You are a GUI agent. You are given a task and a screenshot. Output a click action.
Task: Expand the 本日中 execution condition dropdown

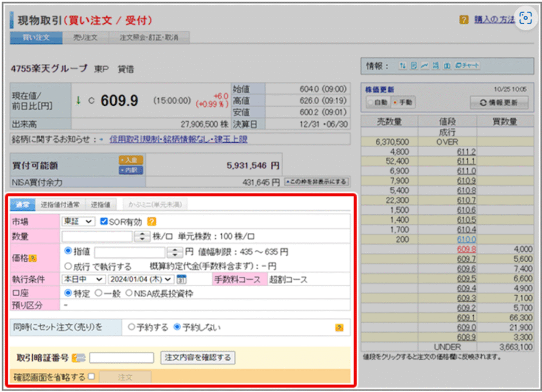(83, 279)
